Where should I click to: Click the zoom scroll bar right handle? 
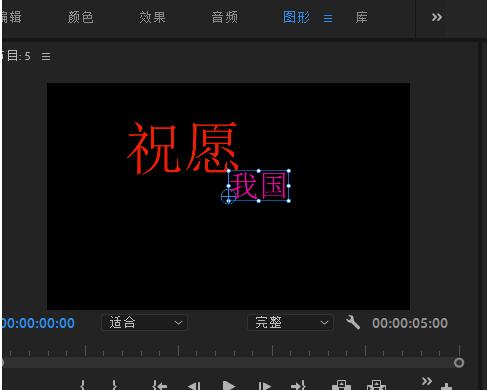pos(459,362)
